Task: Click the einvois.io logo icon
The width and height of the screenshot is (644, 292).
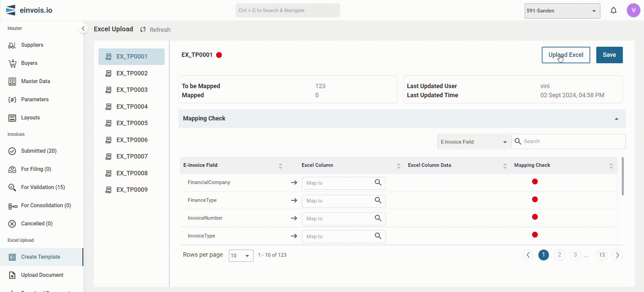Action: (11, 10)
